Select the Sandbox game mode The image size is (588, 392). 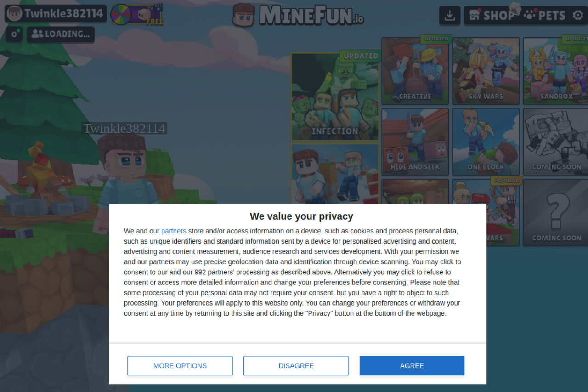pos(556,71)
